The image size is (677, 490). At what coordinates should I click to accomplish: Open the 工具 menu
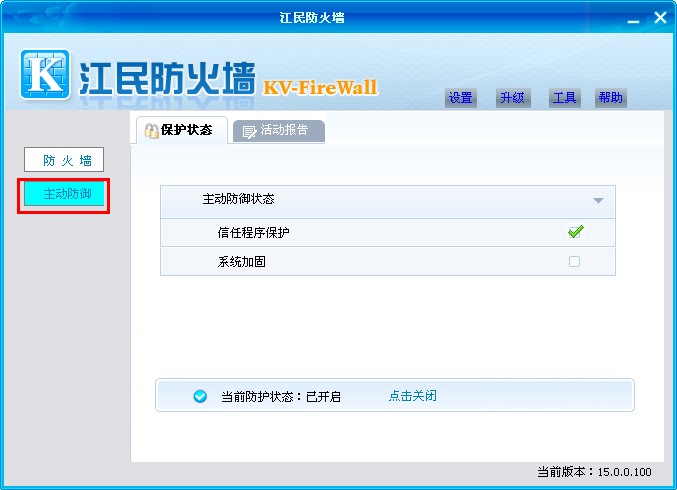click(564, 98)
